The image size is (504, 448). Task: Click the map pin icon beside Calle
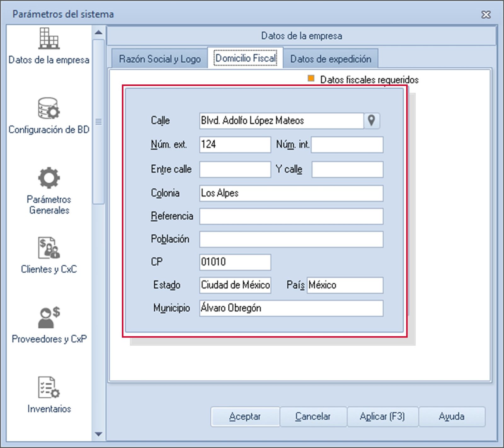(x=372, y=121)
